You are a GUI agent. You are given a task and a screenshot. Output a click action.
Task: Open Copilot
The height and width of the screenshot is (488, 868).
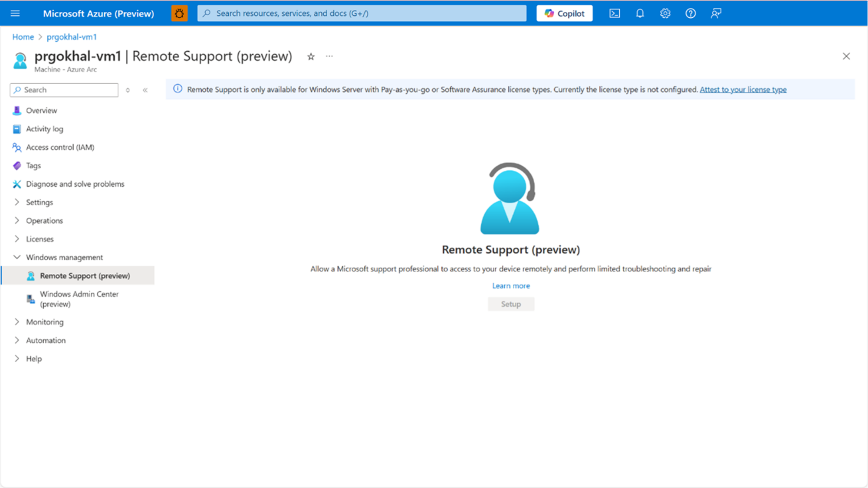tap(564, 13)
